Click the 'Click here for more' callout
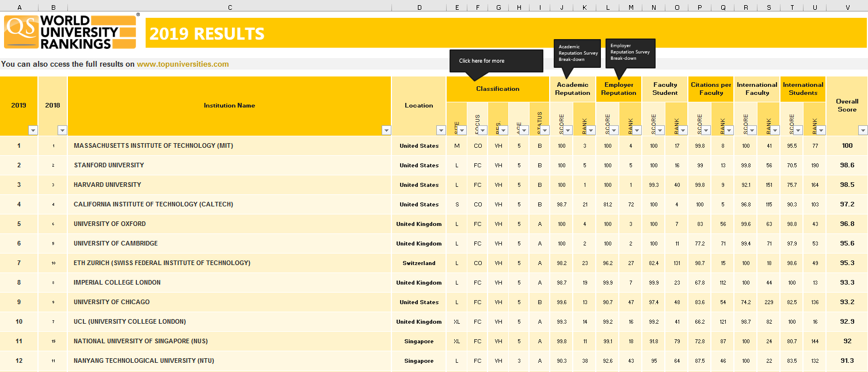This screenshot has height=372, width=868. pos(496,61)
